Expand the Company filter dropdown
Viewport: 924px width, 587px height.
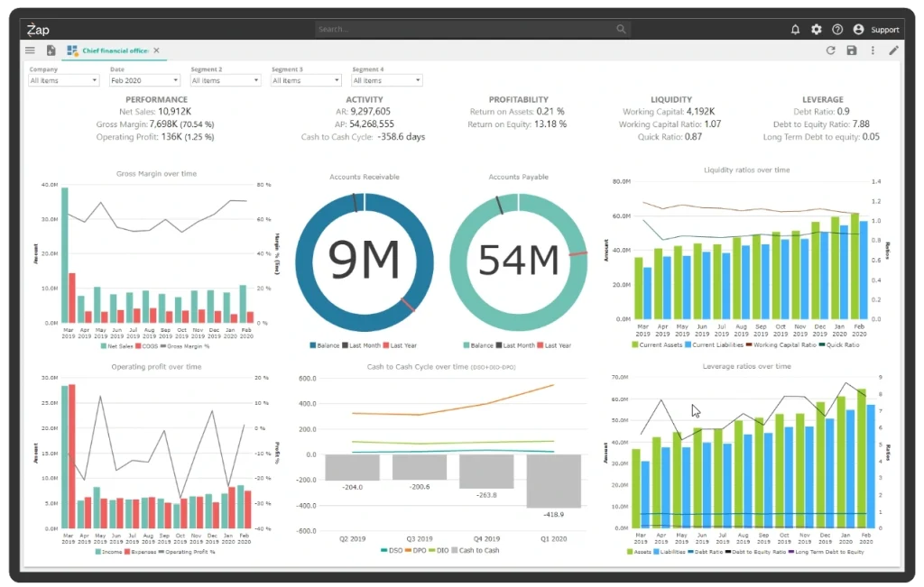[x=63, y=80]
